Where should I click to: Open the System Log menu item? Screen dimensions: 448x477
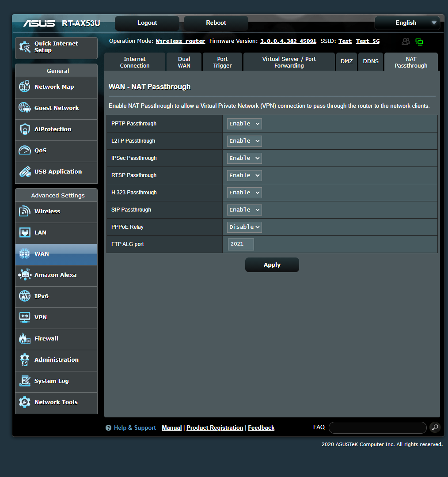tap(56, 382)
